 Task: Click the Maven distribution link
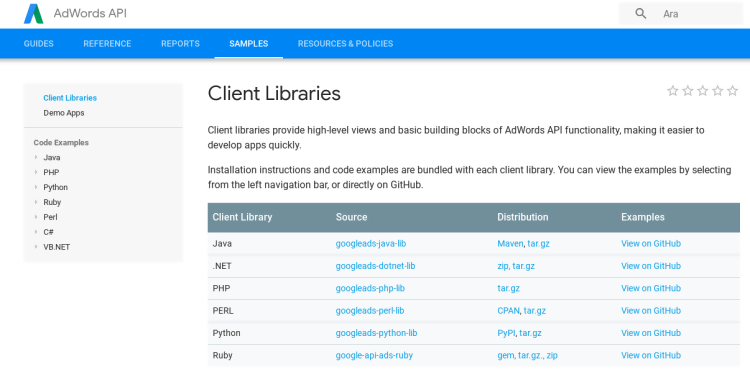point(510,244)
